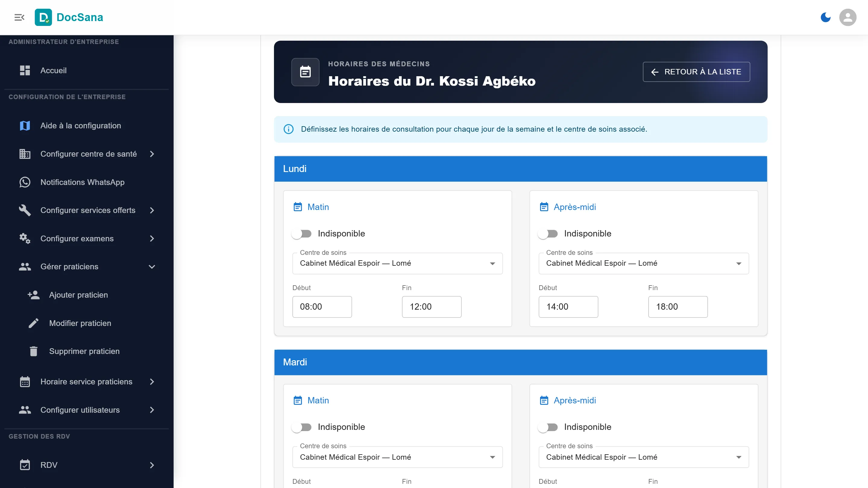Open Aide à la configuration link
The height and width of the screenshot is (488, 868).
tap(86, 126)
